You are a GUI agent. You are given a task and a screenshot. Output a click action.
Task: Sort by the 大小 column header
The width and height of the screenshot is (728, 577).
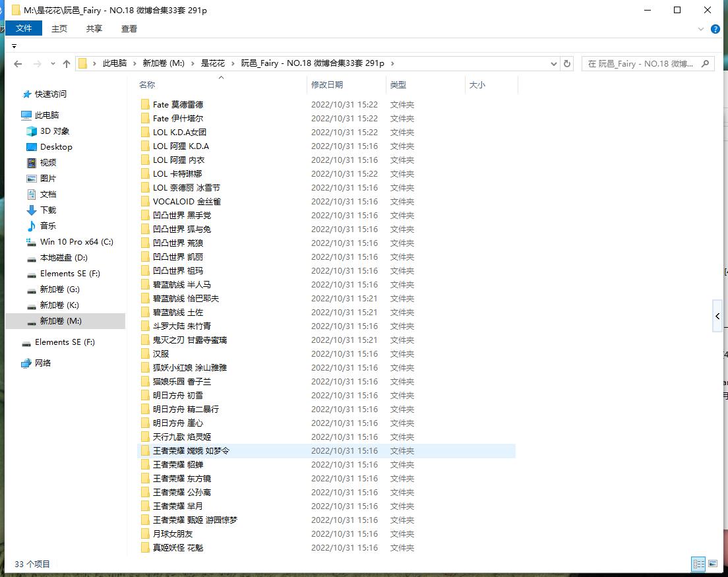pos(477,84)
